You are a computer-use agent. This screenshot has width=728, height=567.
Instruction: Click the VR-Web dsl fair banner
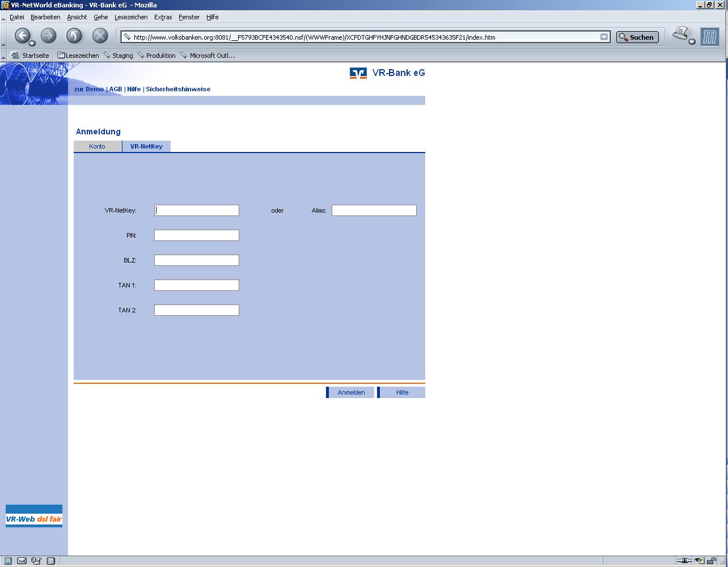coord(34,516)
